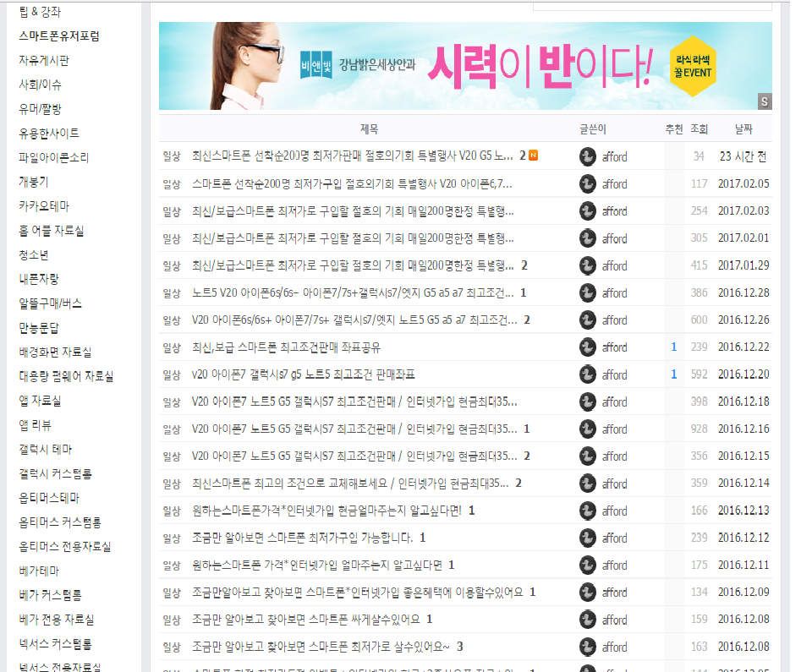Click afford's avatar on the 2016.12.28 post
Image resolution: width=812 pixels, height=672 pixels.
(588, 292)
